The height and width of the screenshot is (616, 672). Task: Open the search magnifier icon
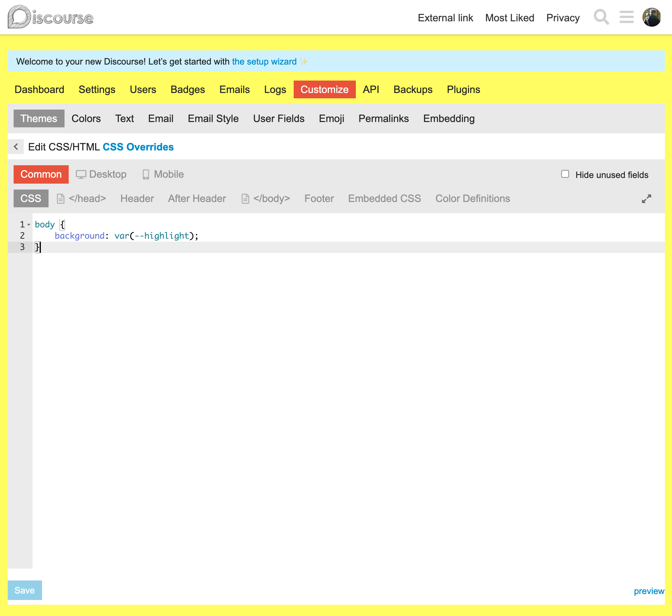pos(601,17)
